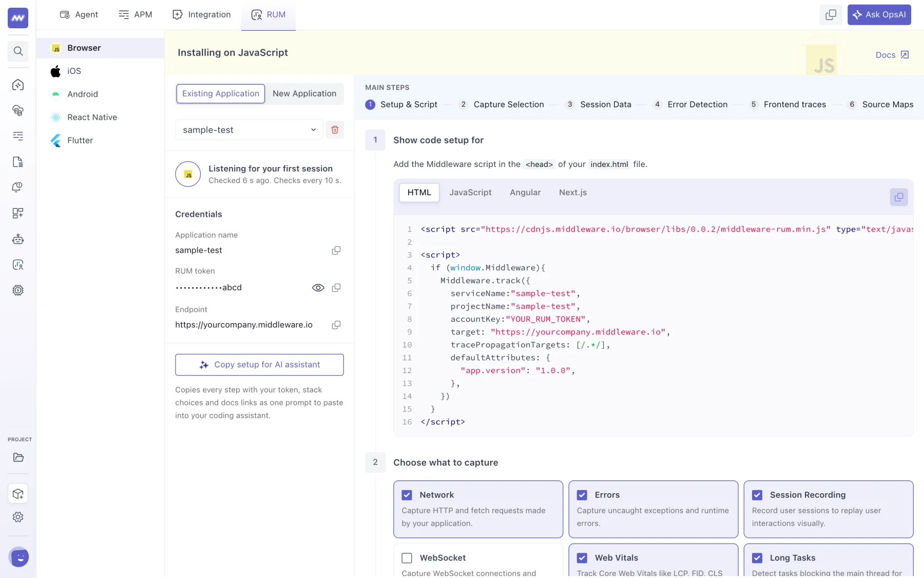
Task: Switch to the Integration tab
Action: point(202,14)
